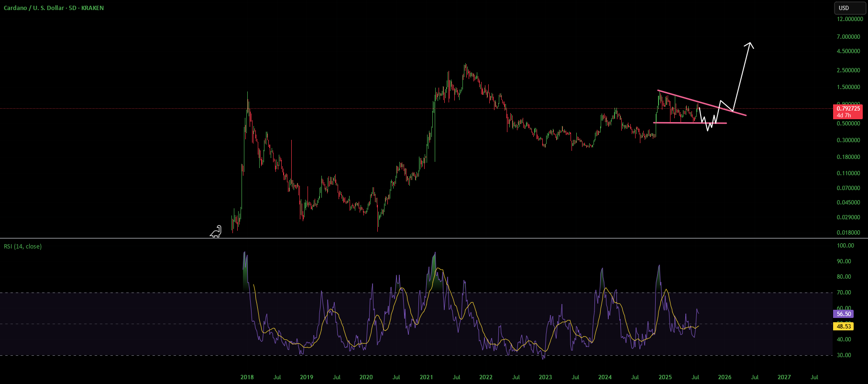Select the pink descending trendline
The height and width of the screenshot is (384, 868).
(x=702, y=102)
